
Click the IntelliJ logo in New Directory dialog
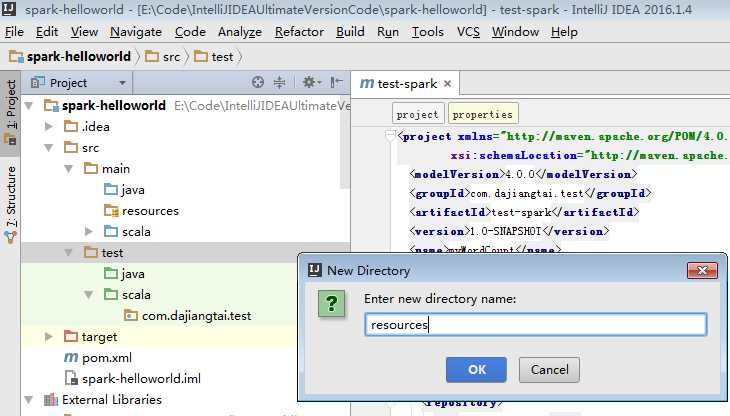(315, 270)
